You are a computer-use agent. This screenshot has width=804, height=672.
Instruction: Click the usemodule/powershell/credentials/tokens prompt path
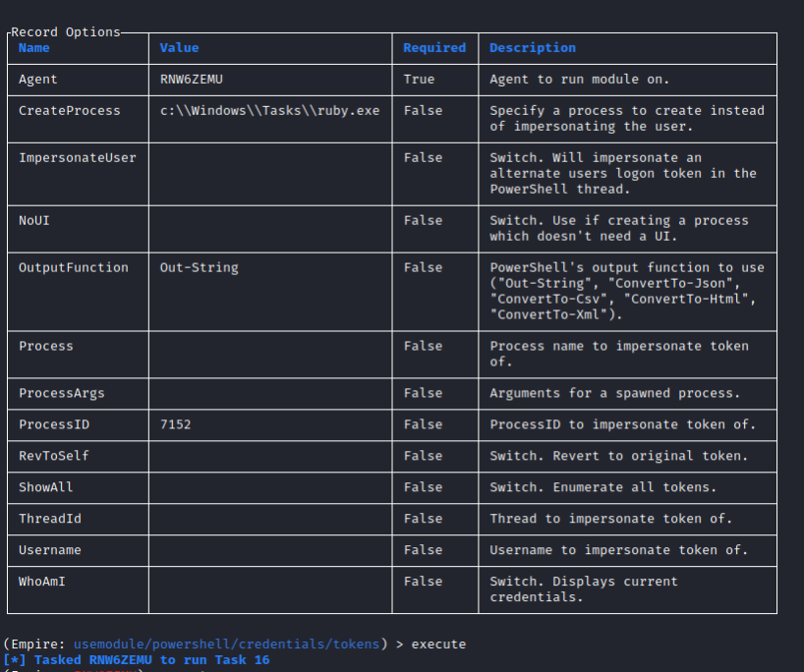[x=227, y=644]
